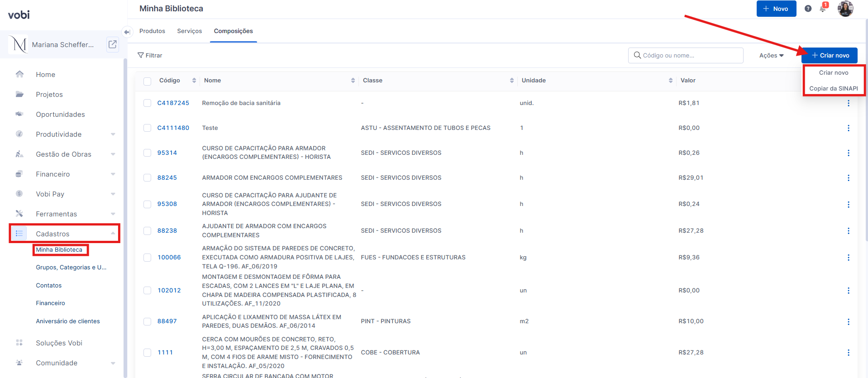This screenshot has height=378, width=868.
Task: Click the Home house icon
Action: click(x=19, y=74)
